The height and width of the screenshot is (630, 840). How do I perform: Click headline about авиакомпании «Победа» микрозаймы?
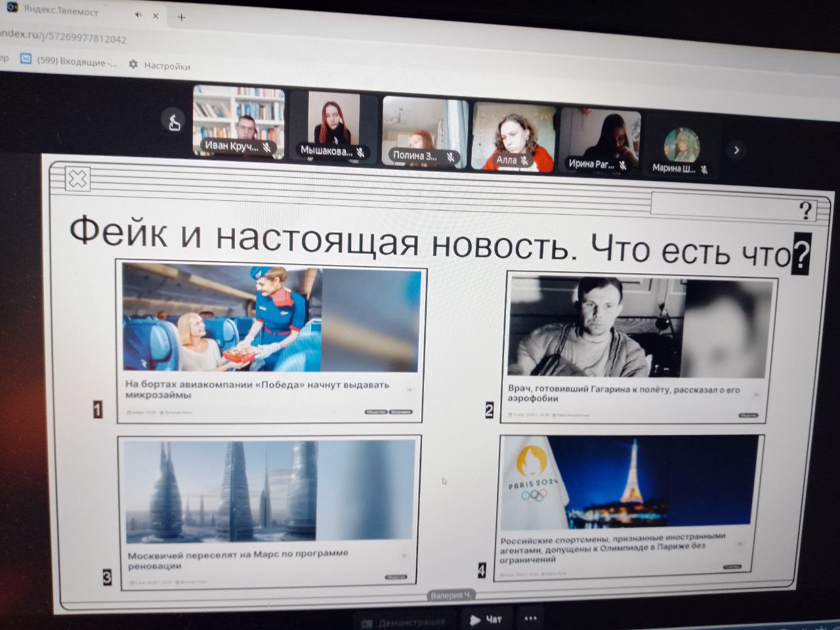(257, 389)
